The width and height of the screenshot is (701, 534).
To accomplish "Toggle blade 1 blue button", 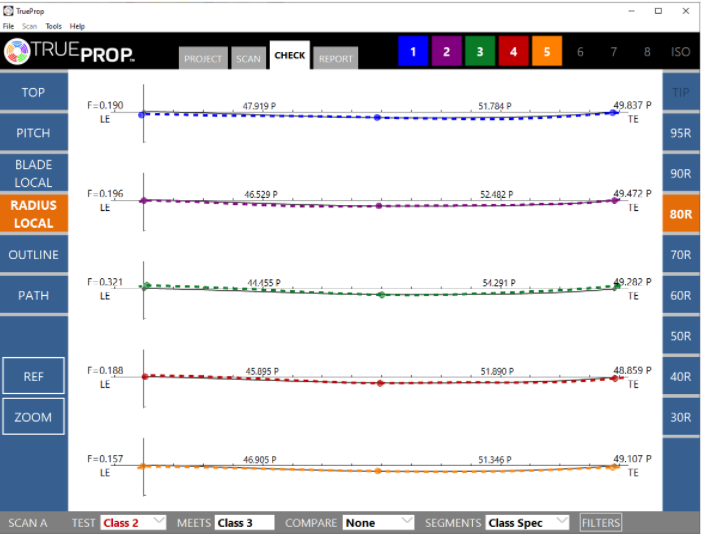I will pos(413,51).
